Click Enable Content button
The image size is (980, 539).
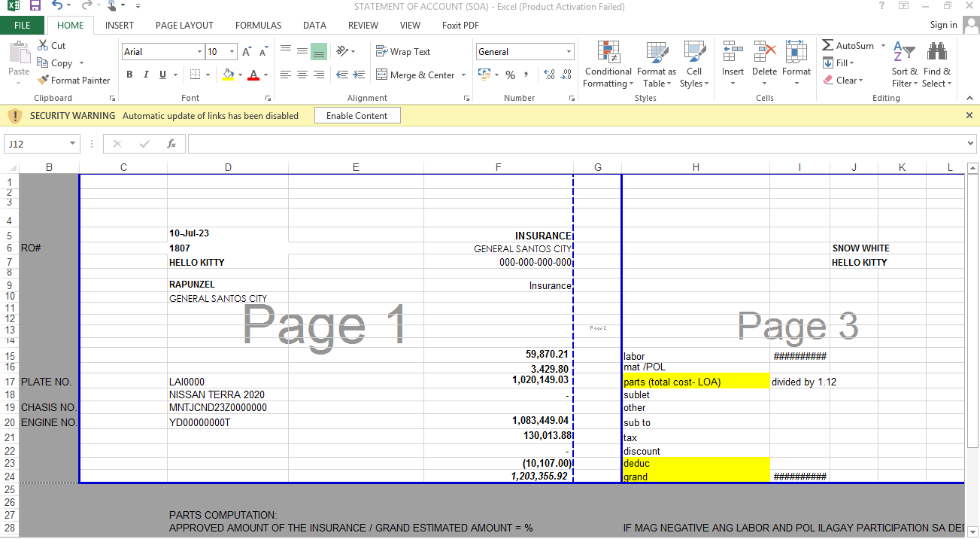(x=357, y=115)
